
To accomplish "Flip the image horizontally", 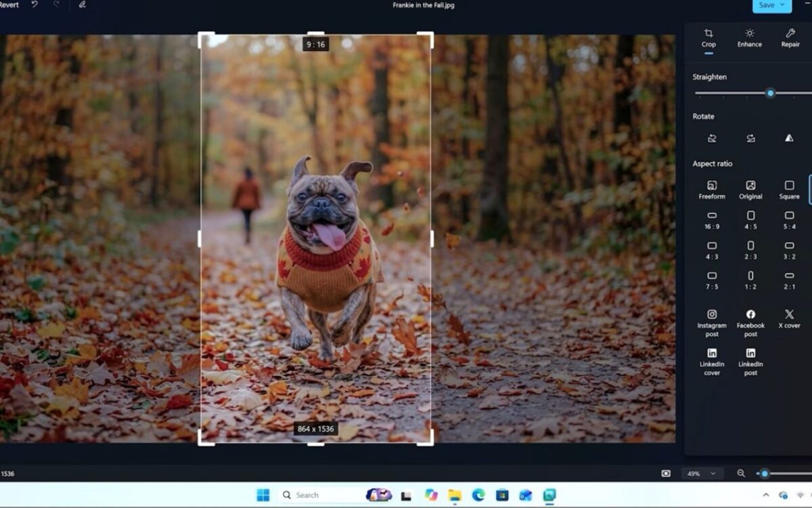I will pos(789,138).
